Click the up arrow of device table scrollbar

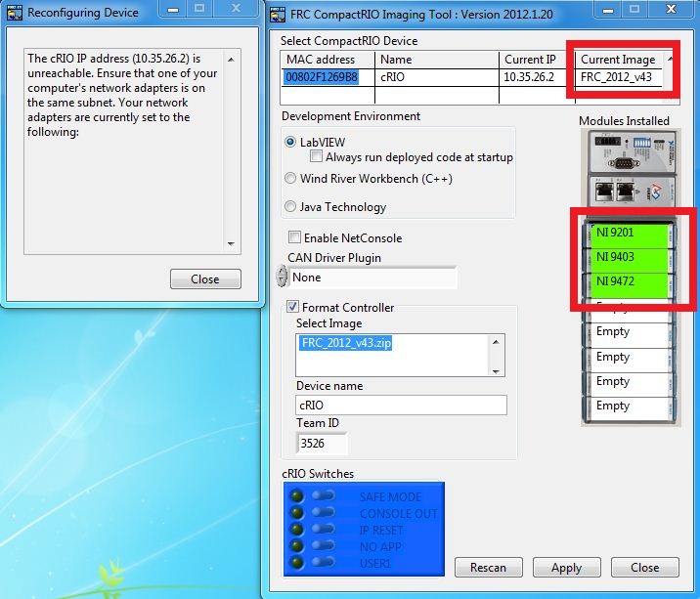670,59
